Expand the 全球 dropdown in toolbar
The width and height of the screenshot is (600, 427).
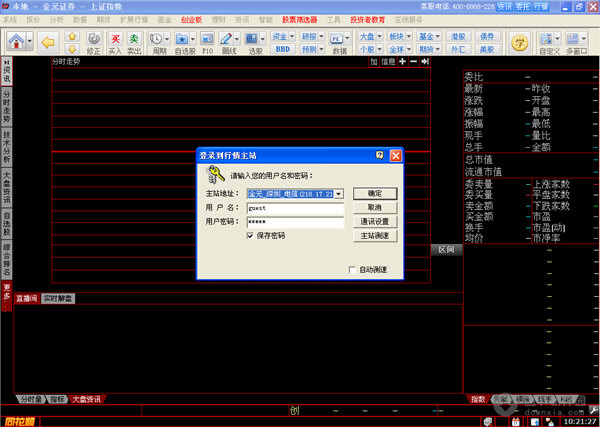click(409, 49)
